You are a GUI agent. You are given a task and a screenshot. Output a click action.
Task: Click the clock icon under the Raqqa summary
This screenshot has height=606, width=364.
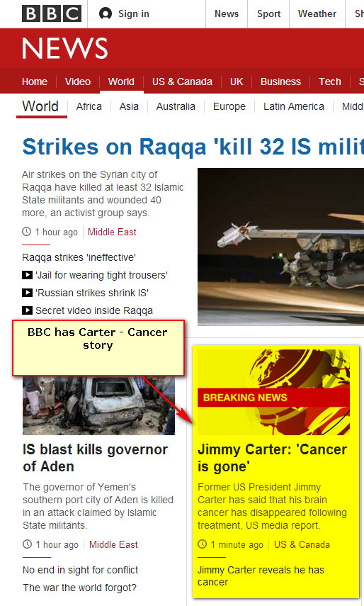coord(27,232)
